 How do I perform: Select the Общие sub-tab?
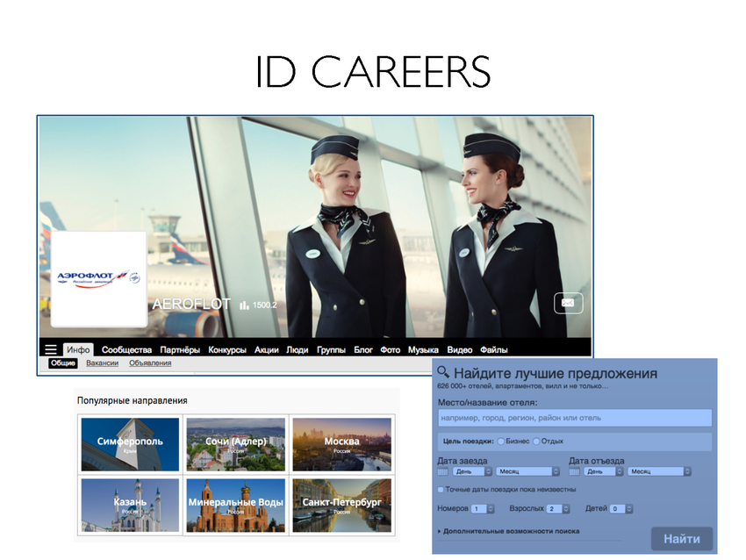tap(63, 363)
